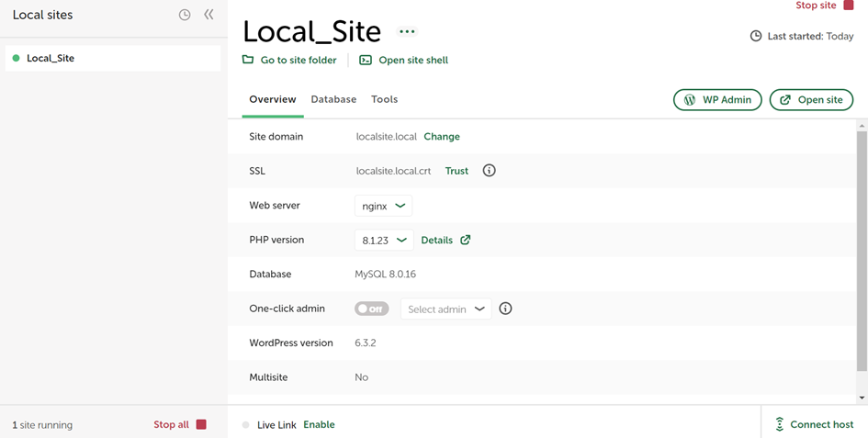The image size is (868, 438).
Task: Select Local_Site in the sites list
Action: [51, 58]
